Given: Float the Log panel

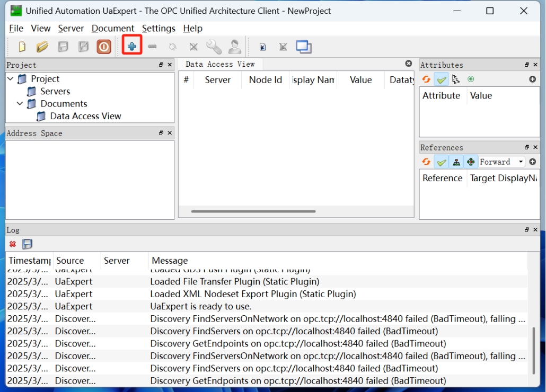Looking at the screenshot, I should click(527, 229).
